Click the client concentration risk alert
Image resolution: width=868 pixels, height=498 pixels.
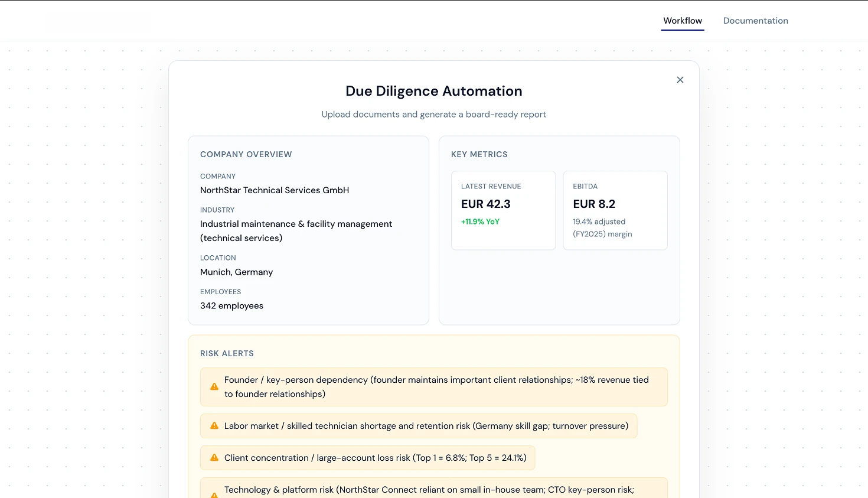point(367,457)
